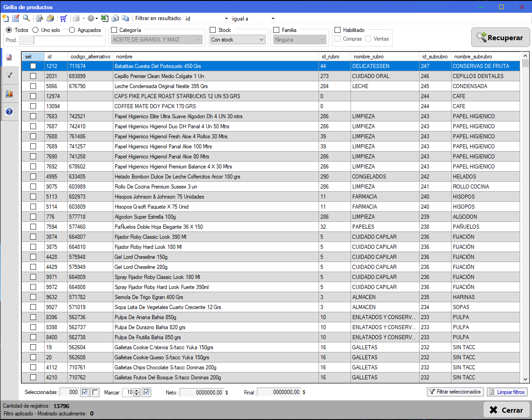Open the sidebar notes edit icon
Image resolution: width=532 pixels, height=420 pixels.
pyautogui.click(x=9, y=57)
